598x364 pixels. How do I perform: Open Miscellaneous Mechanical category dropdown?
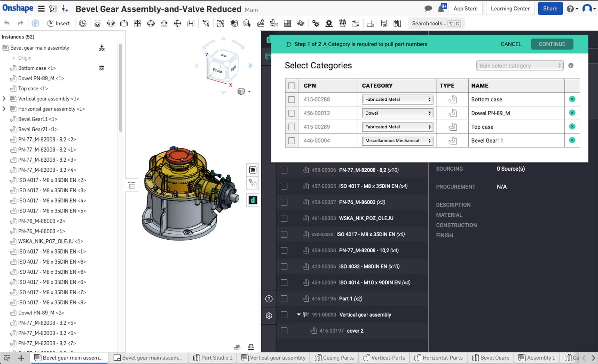[397, 141]
